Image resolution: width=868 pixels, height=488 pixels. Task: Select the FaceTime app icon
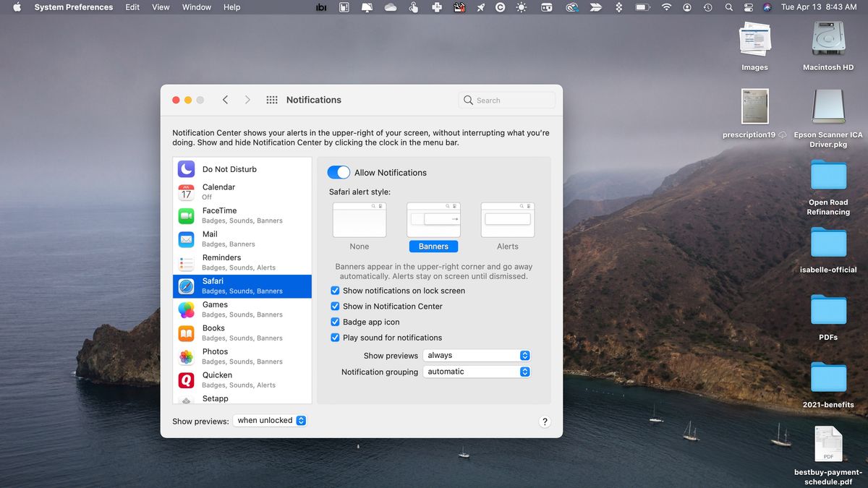click(186, 215)
